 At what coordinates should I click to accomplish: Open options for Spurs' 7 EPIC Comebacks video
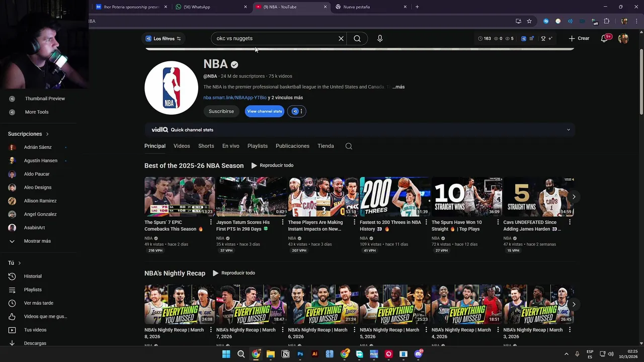click(x=211, y=222)
